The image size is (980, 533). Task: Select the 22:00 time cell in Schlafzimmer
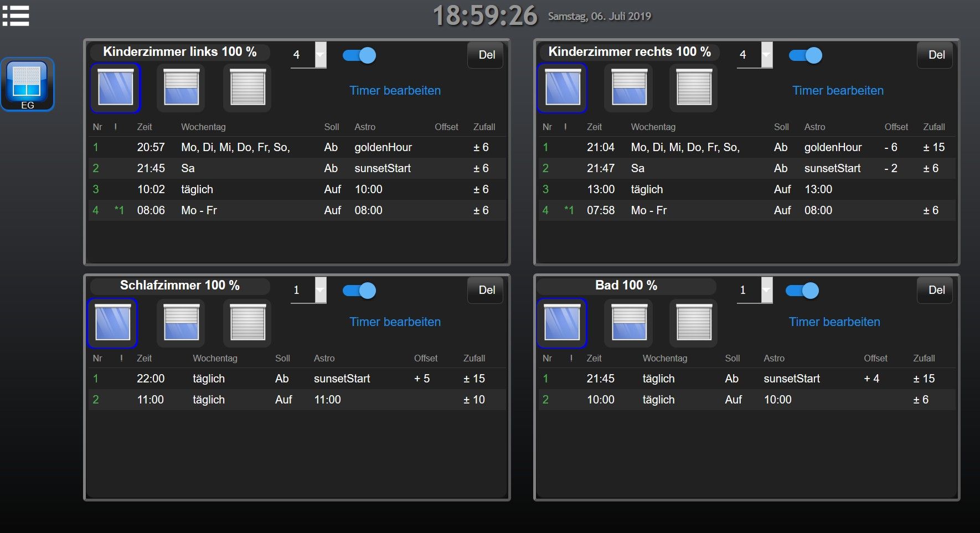[x=151, y=379]
